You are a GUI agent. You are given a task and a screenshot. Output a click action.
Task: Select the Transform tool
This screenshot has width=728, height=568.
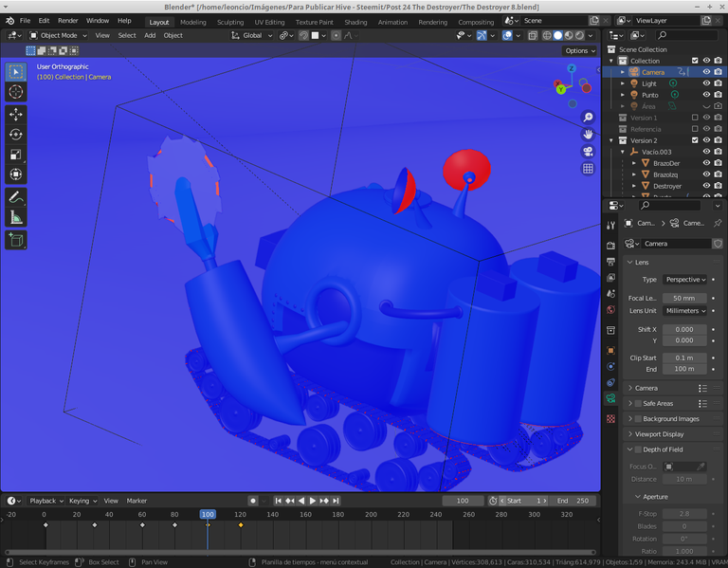(x=16, y=174)
